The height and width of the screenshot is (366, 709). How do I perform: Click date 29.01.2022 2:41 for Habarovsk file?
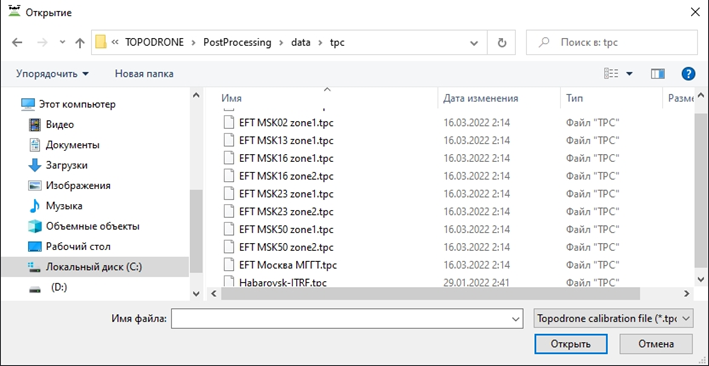point(476,283)
